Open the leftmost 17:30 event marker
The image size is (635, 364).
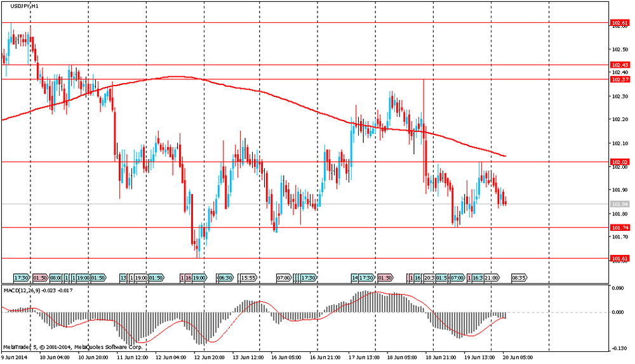(22, 278)
